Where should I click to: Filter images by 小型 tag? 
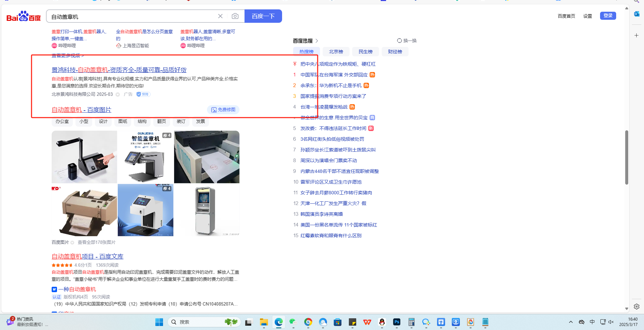click(x=84, y=121)
